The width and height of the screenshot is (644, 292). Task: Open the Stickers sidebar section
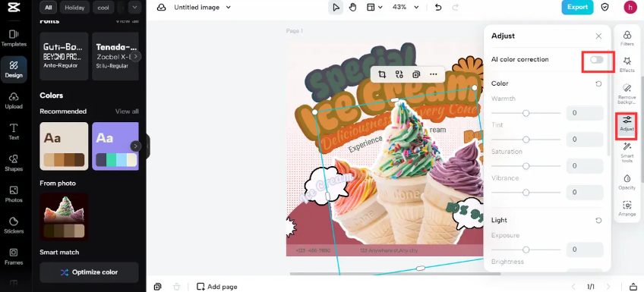(14, 225)
